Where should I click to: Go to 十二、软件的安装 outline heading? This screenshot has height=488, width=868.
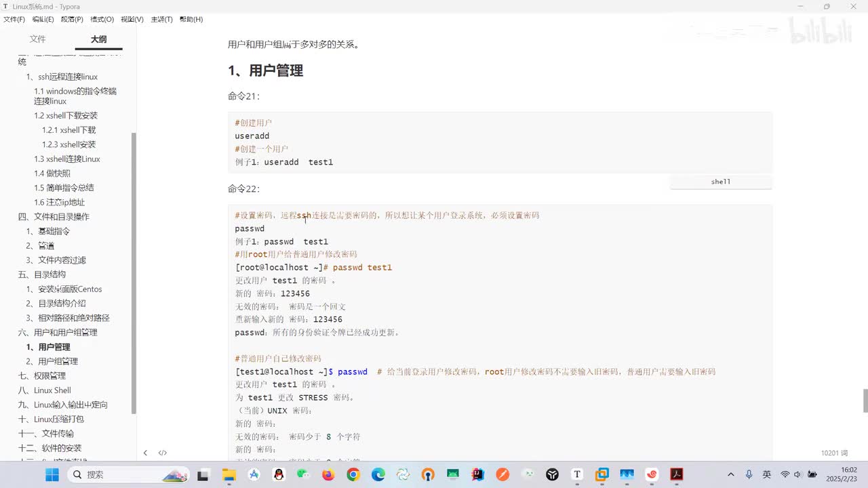pyautogui.click(x=50, y=448)
